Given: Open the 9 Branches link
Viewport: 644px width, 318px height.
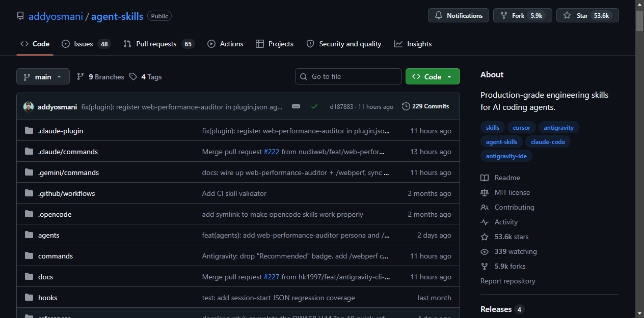Looking at the screenshot, I should [x=101, y=77].
